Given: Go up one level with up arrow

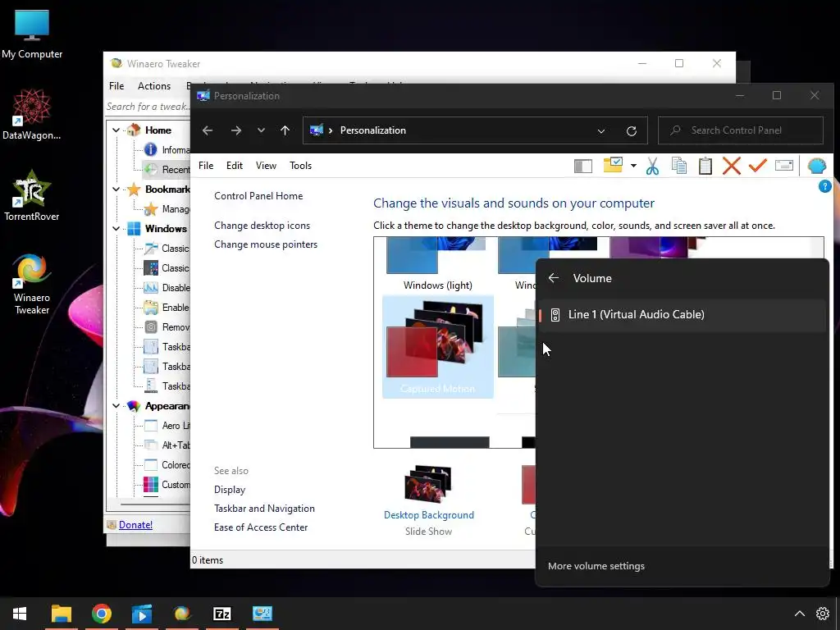Looking at the screenshot, I should click(x=285, y=130).
